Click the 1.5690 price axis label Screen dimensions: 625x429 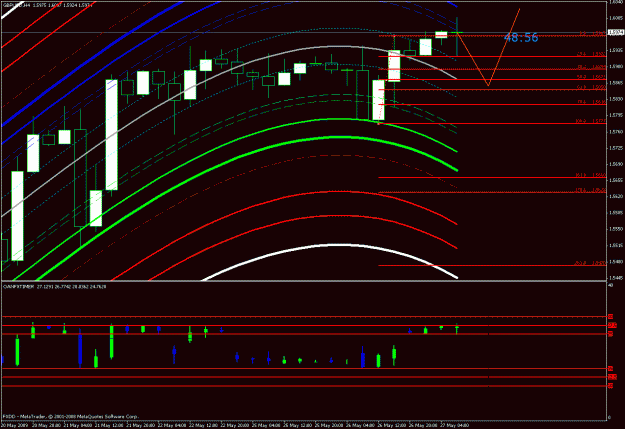[x=616, y=164]
